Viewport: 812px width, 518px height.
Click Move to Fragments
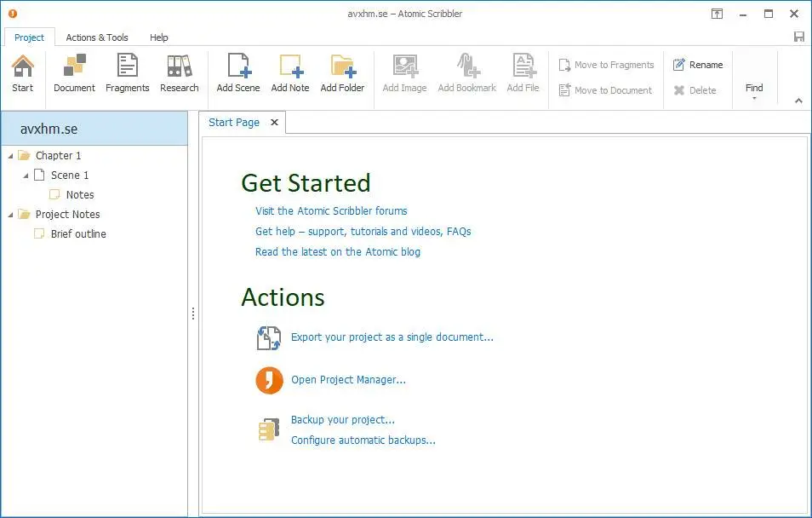(606, 65)
